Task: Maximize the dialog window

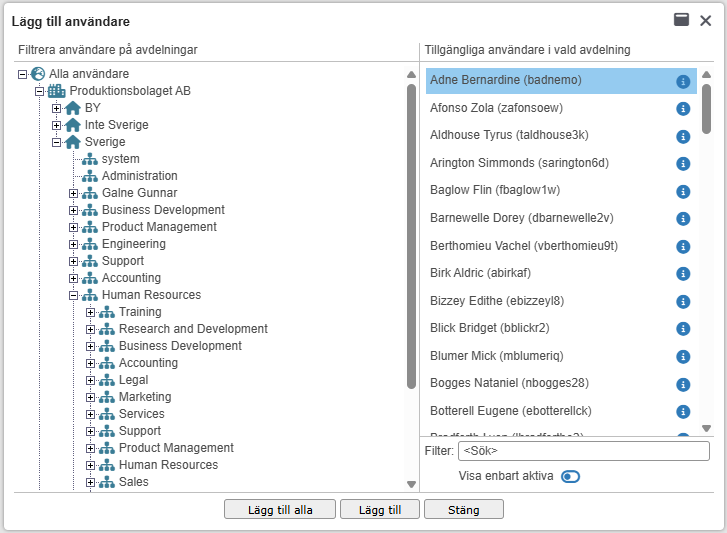Action: pos(682,20)
